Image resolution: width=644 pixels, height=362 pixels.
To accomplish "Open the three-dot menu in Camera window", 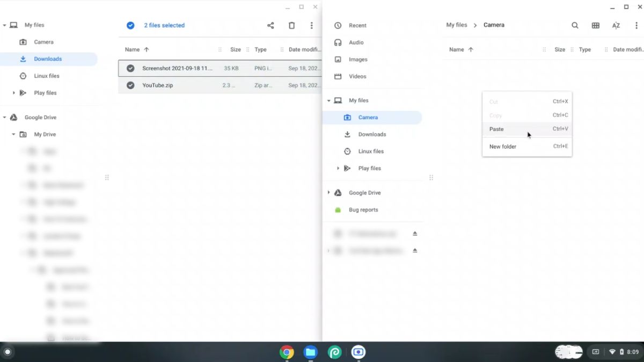I will 636,25.
